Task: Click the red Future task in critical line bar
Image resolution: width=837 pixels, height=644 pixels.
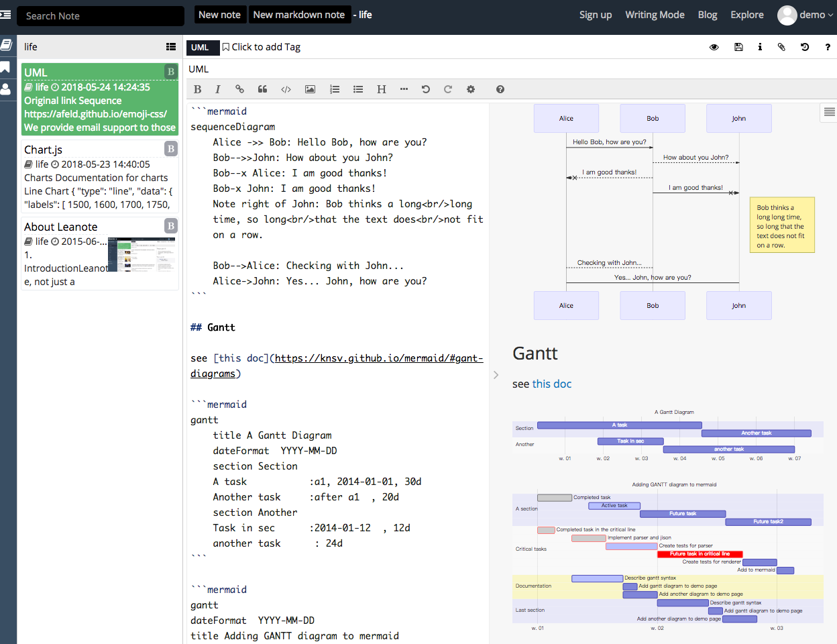Action: tap(700, 554)
